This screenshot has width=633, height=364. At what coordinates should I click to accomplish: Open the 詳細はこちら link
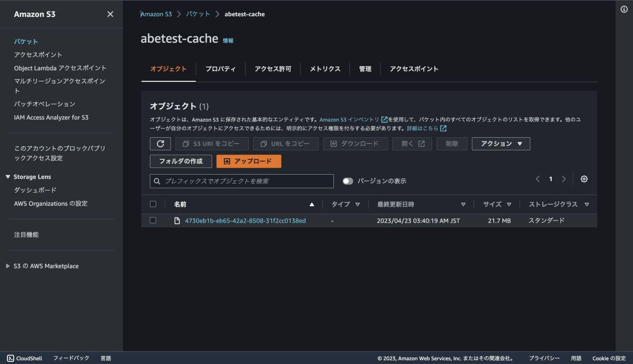[423, 128]
